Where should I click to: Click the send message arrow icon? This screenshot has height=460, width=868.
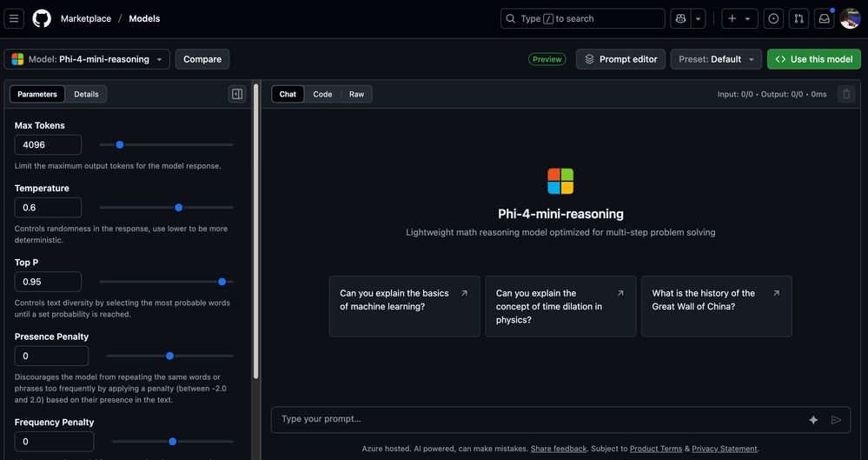[x=837, y=420]
